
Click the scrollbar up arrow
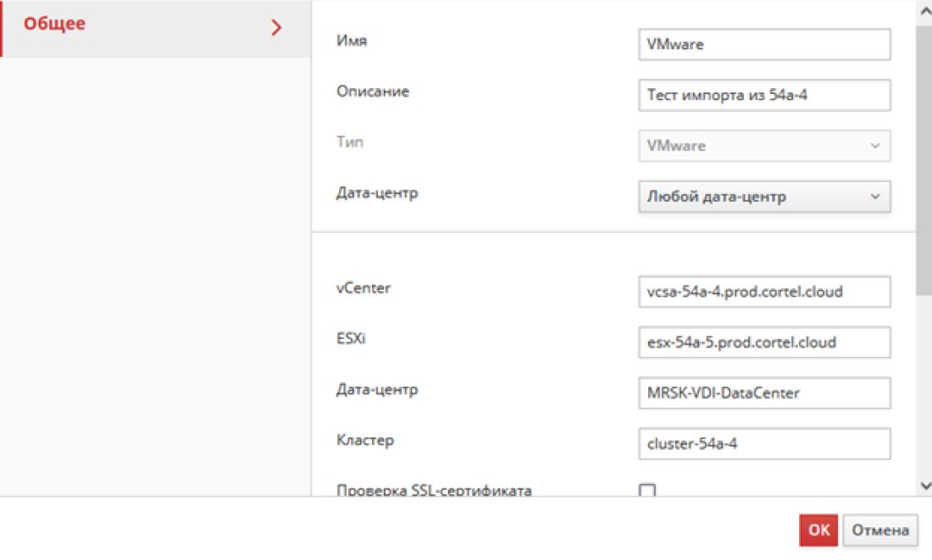tap(924, 11)
